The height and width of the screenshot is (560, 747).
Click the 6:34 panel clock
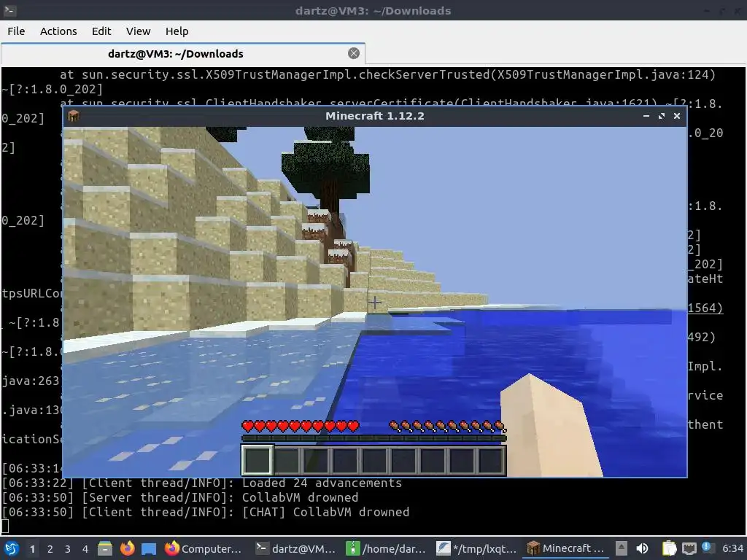pyautogui.click(x=732, y=548)
